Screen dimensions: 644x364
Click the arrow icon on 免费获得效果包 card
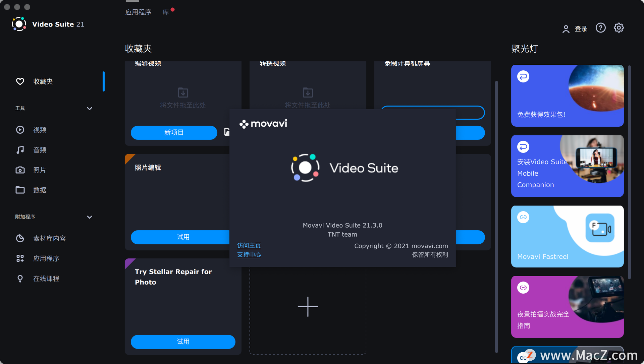pos(523,77)
